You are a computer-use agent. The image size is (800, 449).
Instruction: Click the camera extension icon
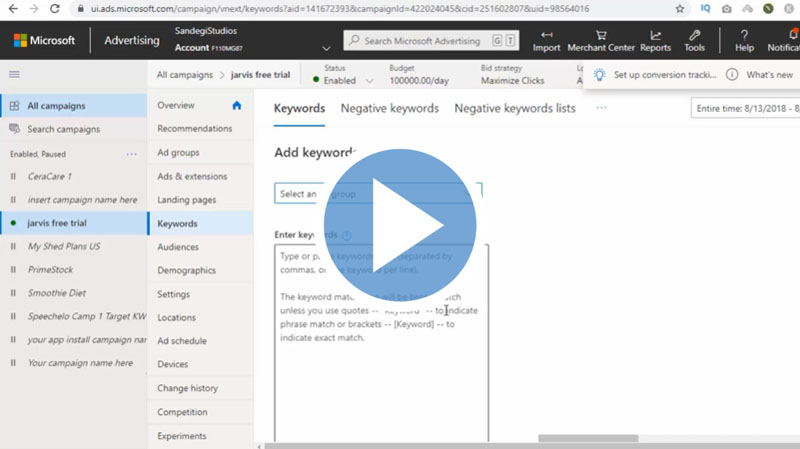(x=727, y=9)
